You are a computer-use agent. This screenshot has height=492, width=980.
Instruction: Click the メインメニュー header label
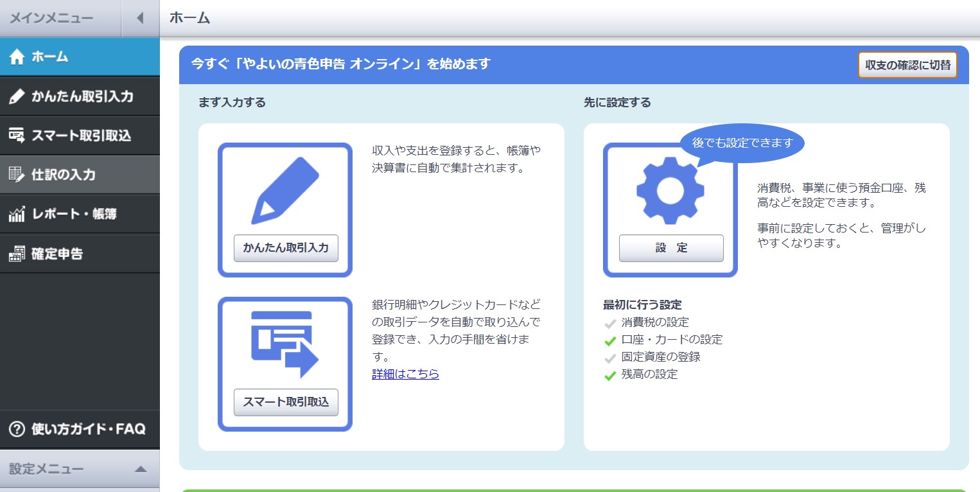(x=51, y=18)
